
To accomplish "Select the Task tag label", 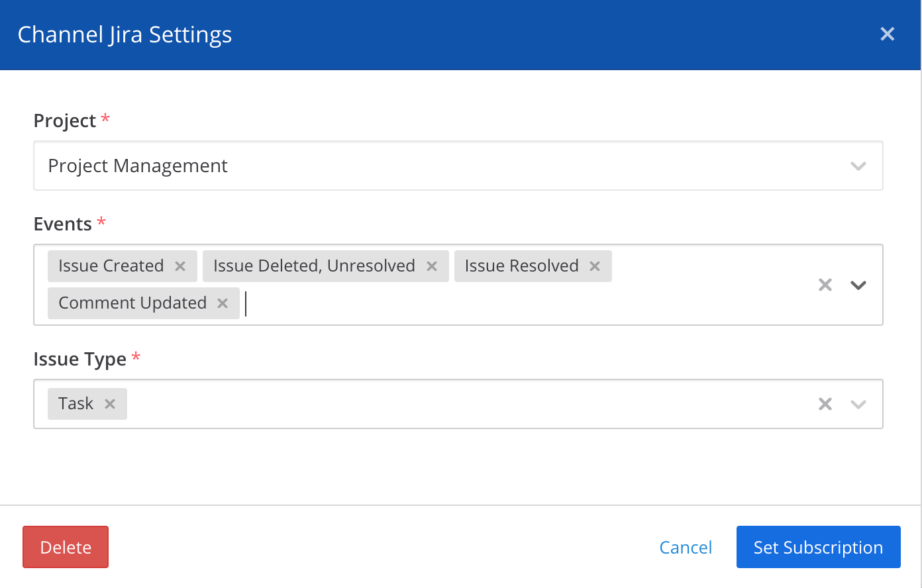I will tap(76, 403).
